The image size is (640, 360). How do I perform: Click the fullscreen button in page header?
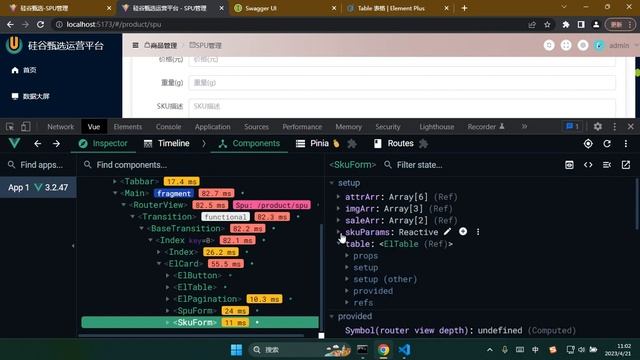pos(566,45)
